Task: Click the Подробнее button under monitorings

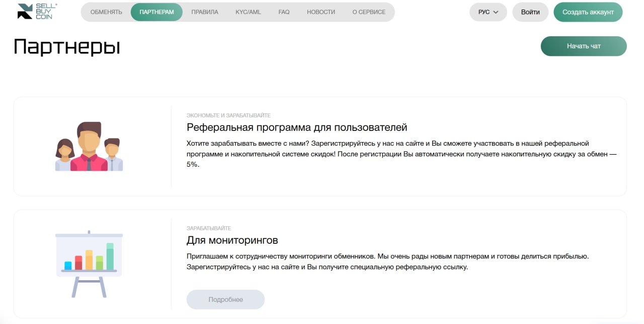Action: coord(225,299)
